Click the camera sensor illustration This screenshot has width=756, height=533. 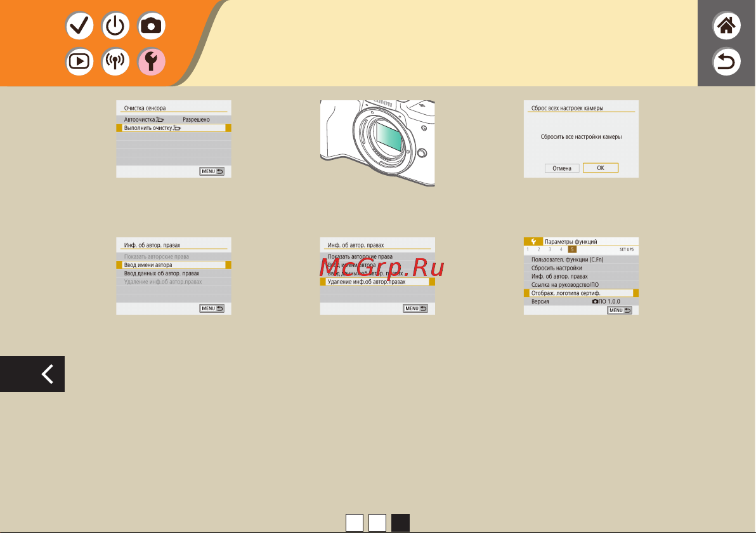coord(377,143)
